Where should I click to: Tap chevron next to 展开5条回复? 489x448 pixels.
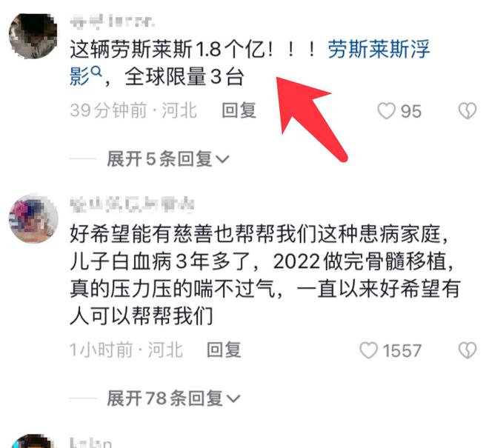click(x=222, y=160)
